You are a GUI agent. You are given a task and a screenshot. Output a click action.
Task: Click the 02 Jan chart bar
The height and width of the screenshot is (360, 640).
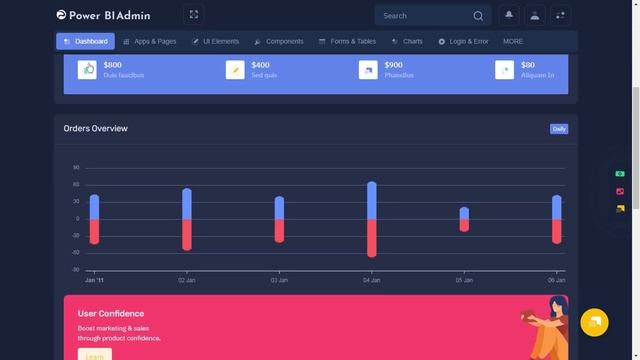click(187, 220)
